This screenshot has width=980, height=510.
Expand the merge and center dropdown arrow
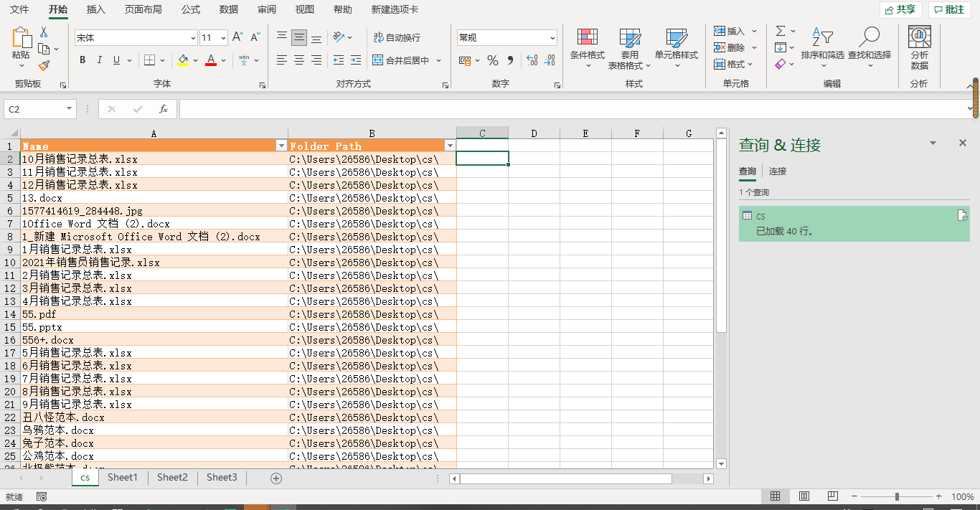click(438, 61)
